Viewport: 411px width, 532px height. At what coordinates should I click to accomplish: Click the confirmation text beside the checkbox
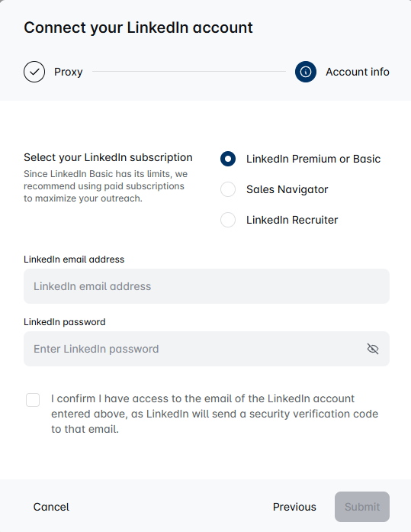pyautogui.click(x=214, y=414)
